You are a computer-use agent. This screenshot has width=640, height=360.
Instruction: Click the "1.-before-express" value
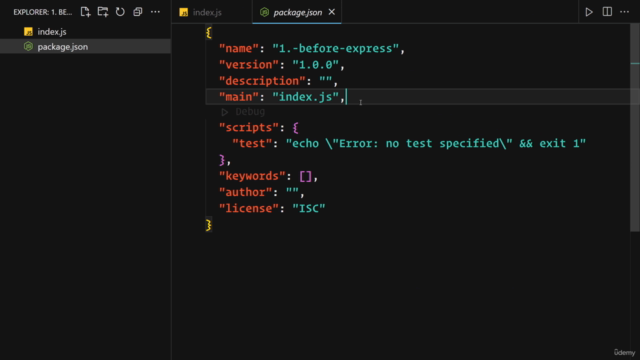tap(335, 49)
